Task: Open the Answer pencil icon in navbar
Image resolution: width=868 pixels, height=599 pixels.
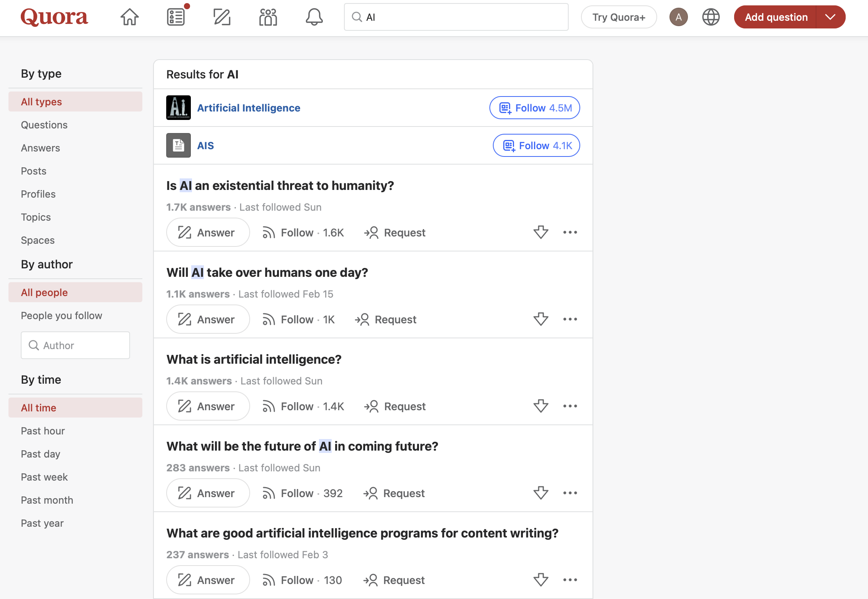Action: pos(222,17)
